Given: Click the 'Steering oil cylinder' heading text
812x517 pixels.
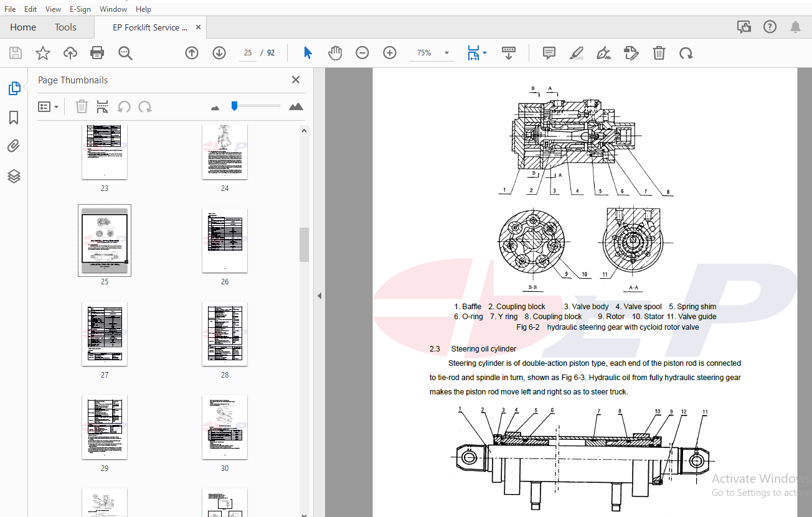Looking at the screenshot, I should tap(483, 349).
